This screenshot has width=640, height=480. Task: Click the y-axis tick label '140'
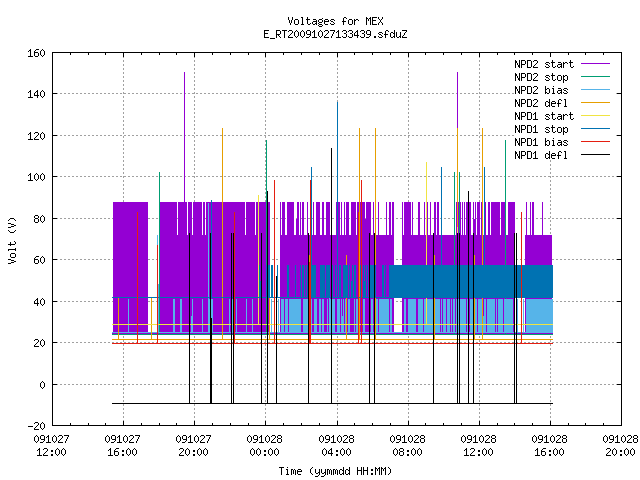pos(36,95)
